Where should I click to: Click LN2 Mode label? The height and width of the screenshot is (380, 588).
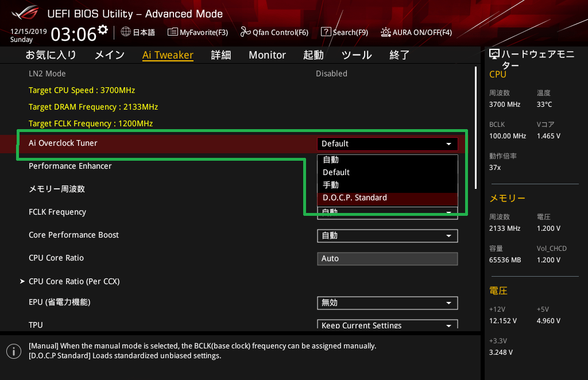[x=47, y=74]
